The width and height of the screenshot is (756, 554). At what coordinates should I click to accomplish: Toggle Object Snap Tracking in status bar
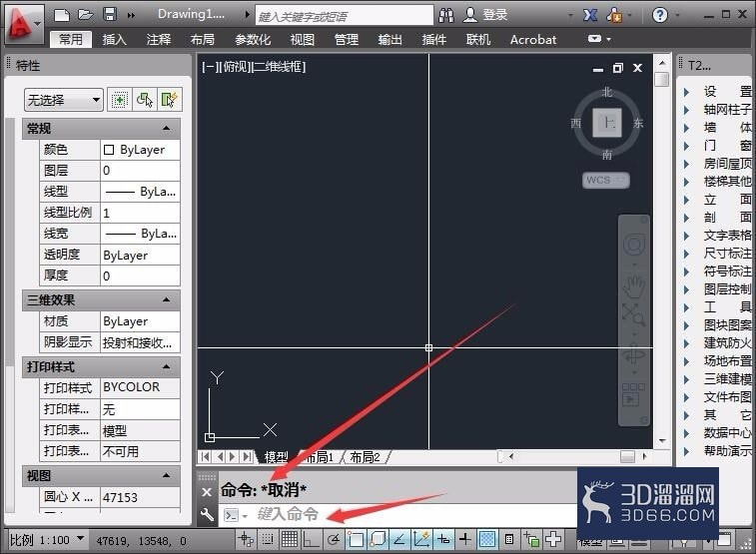(x=399, y=540)
